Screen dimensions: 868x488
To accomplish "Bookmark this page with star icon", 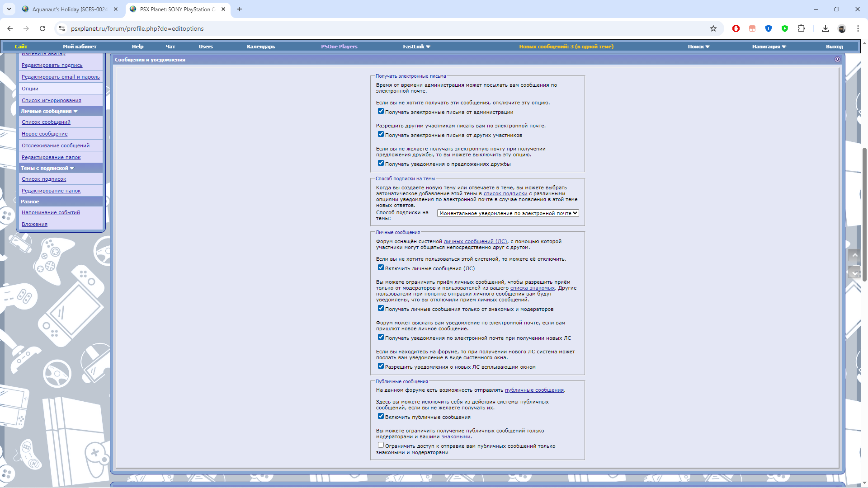I will tap(713, 28).
